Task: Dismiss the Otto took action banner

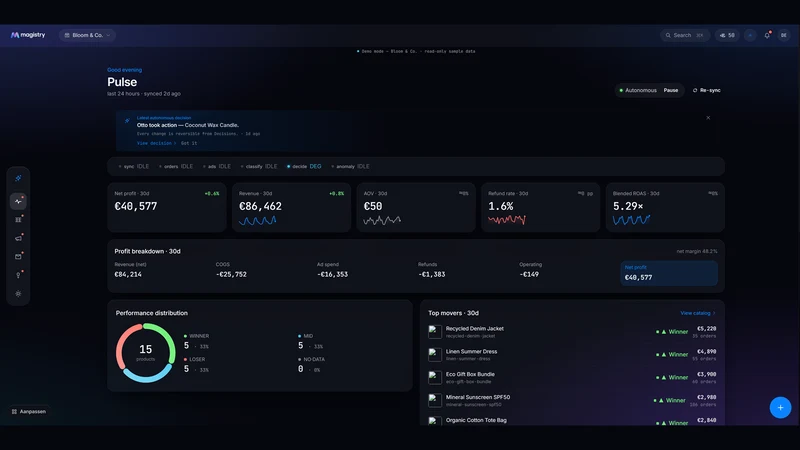Action: [708, 118]
